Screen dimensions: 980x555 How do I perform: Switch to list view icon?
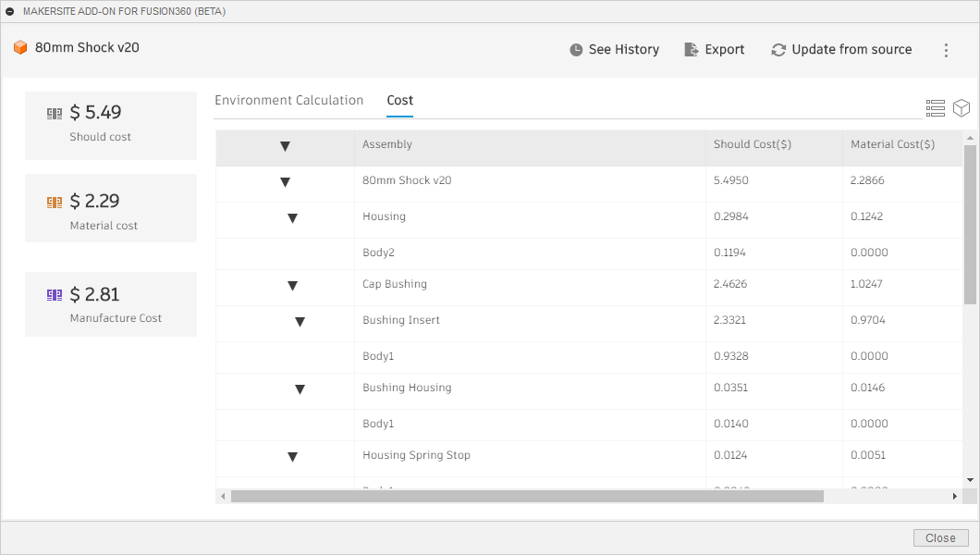935,108
